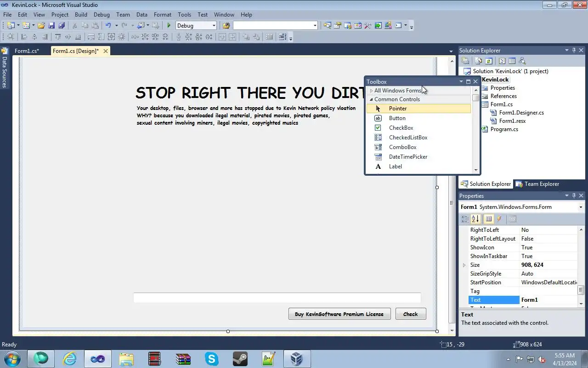This screenshot has width=588, height=368.
Task: Open the active files tab list dropdown
Action: (x=451, y=51)
